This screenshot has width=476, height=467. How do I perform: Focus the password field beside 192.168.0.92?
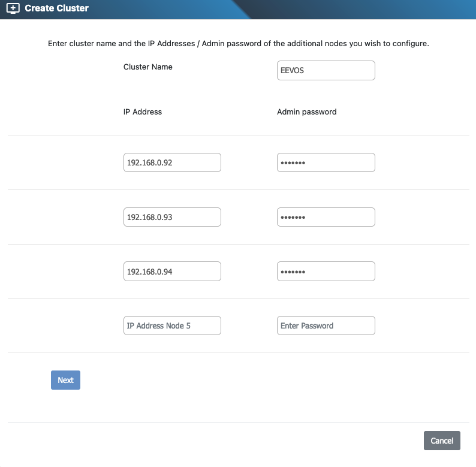pyautogui.click(x=326, y=162)
